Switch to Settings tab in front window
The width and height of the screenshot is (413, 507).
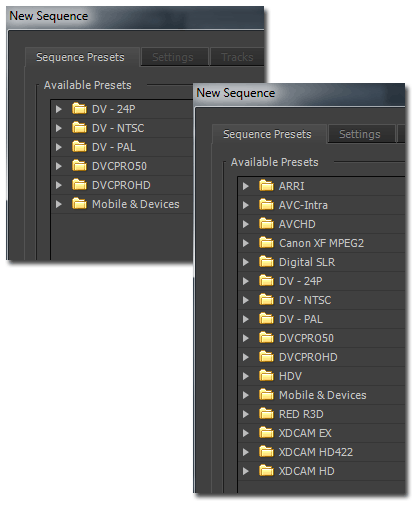(x=362, y=134)
